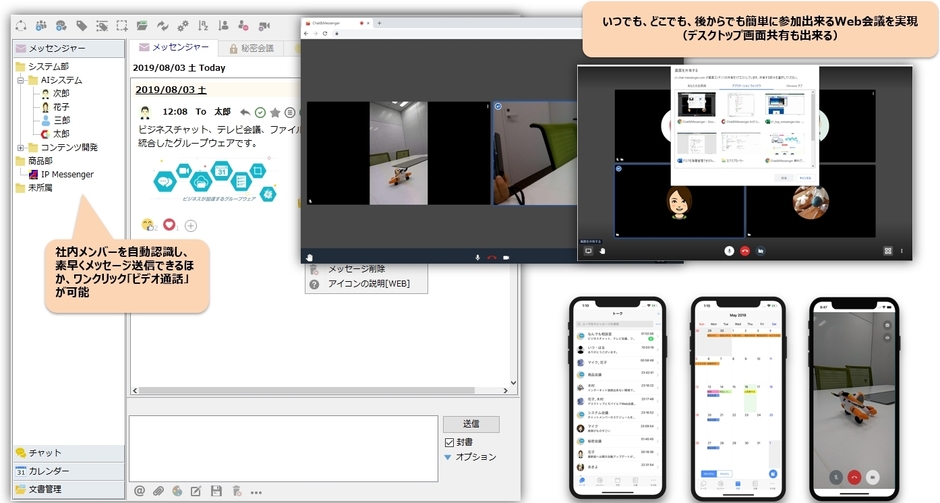Click the @ mention icon below input
Viewport: 940px width, 503px height.
[139, 491]
